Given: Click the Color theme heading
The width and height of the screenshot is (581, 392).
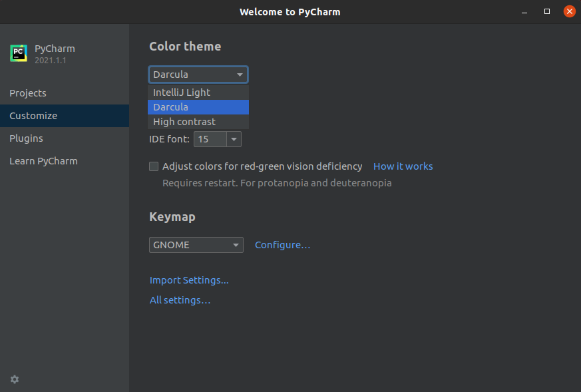Looking at the screenshot, I should 185,47.
